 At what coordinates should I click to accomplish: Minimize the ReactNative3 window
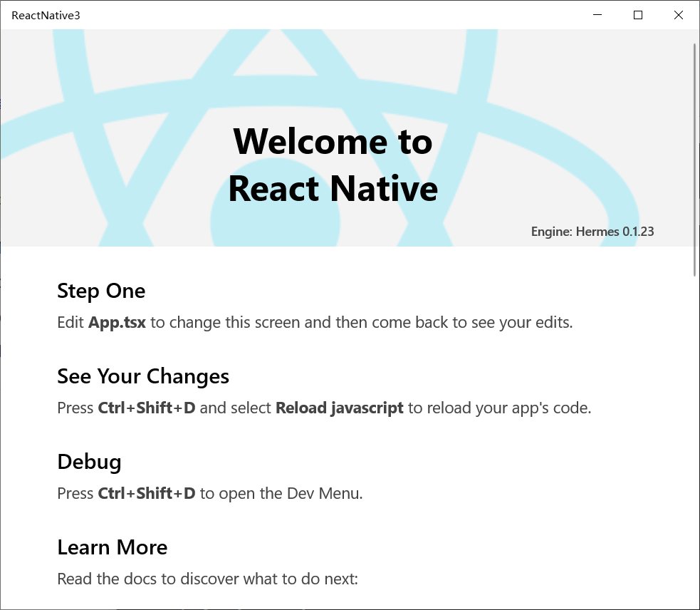pyautogui.click(x=597, y=15)
